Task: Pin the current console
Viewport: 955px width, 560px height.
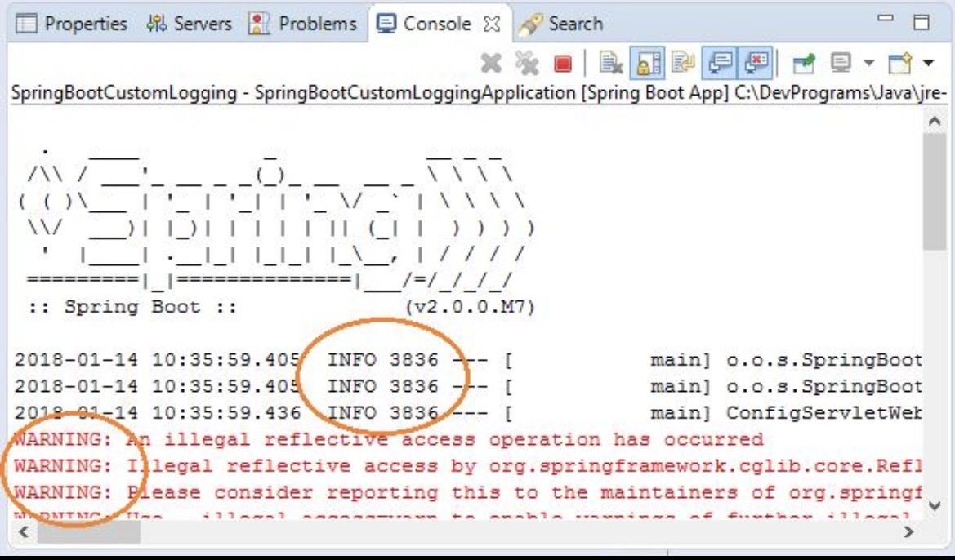Action: (803, 63)
